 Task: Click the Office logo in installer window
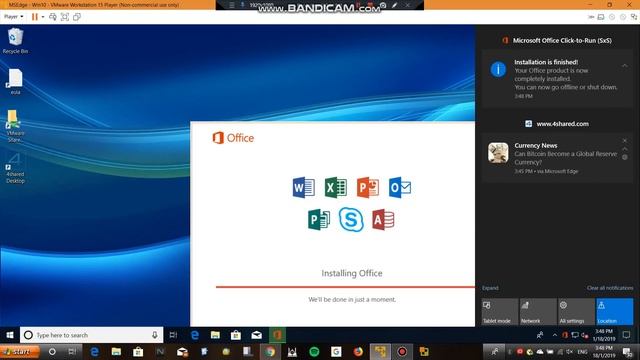[233, 138]
